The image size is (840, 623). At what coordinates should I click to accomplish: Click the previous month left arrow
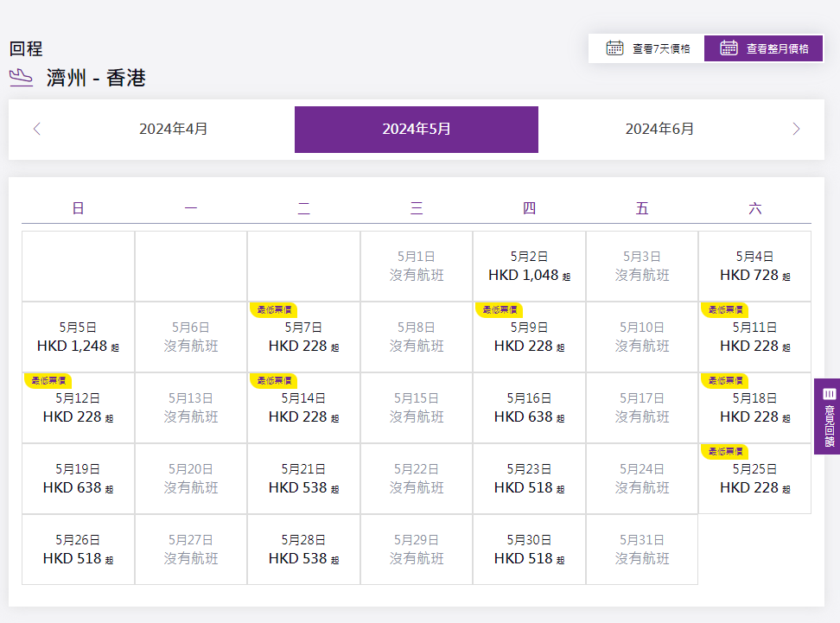point(36,130)
